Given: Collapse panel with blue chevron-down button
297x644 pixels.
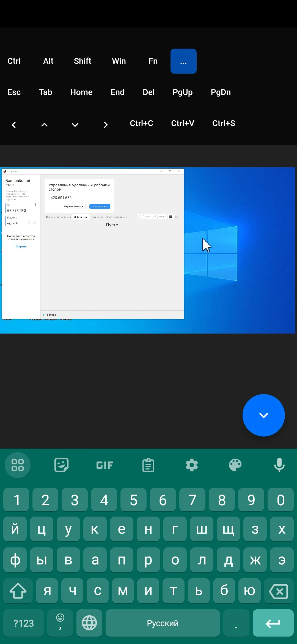Looking at the screenshot, I should (x=263, y=415).
